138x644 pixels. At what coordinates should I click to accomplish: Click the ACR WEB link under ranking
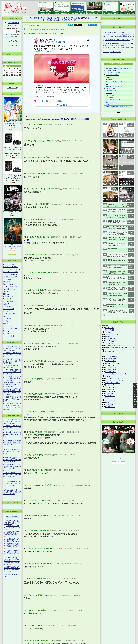pos(118,111)
